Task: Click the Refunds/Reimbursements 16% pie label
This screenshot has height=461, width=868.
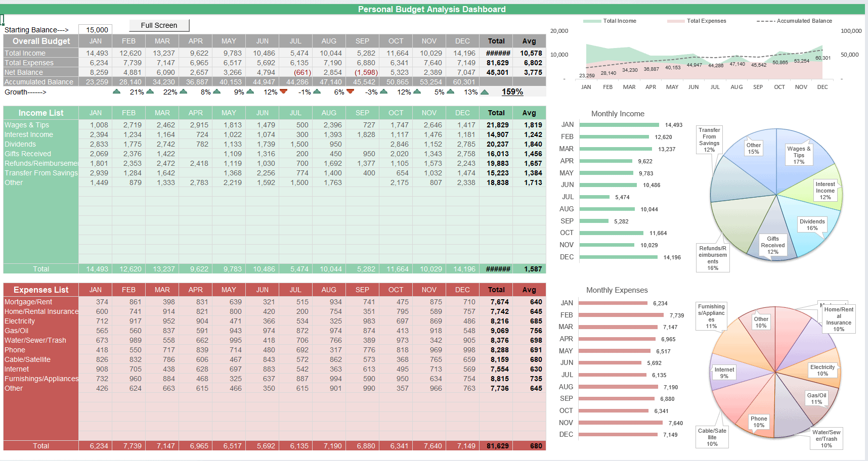Action: [x=713, y=258]
